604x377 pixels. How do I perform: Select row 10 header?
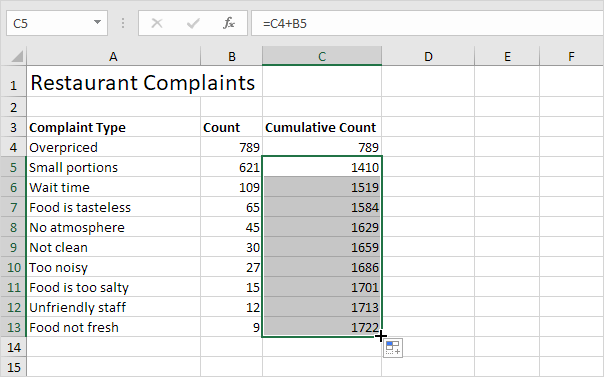click(13, 267)
